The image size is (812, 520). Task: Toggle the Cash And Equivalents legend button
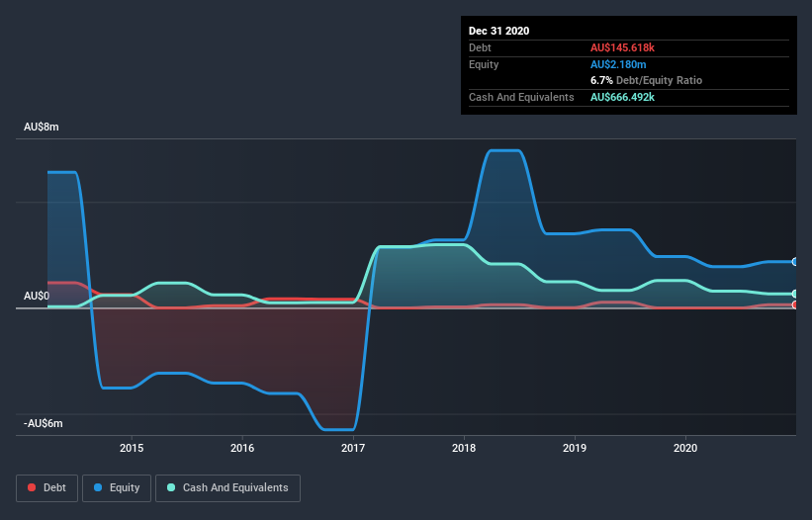coord(227,488)
